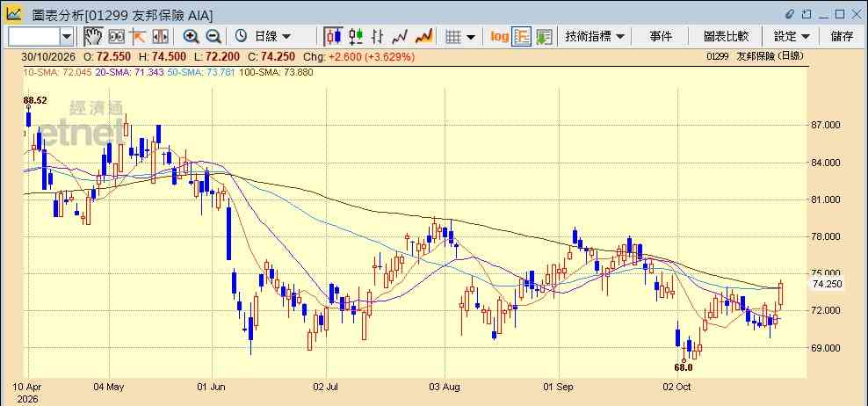This screenshot has height=406, width=868.
Task: Click the clock period icon
Action: pos(241,37)
